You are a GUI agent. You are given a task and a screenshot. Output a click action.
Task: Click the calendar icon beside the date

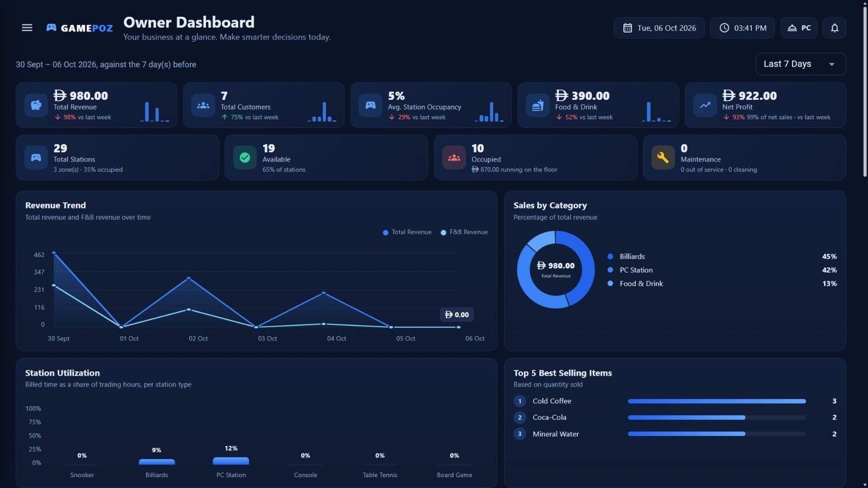tap(627, 28)
